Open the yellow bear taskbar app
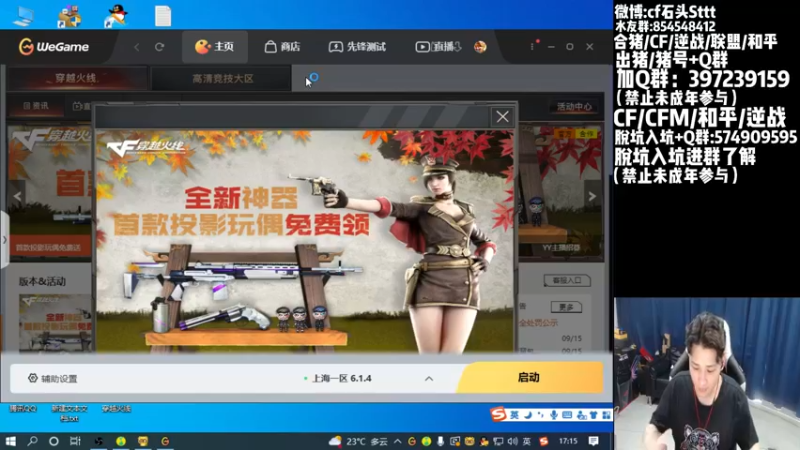The height and width of the screenshot is (450, 800). point(143,441)
